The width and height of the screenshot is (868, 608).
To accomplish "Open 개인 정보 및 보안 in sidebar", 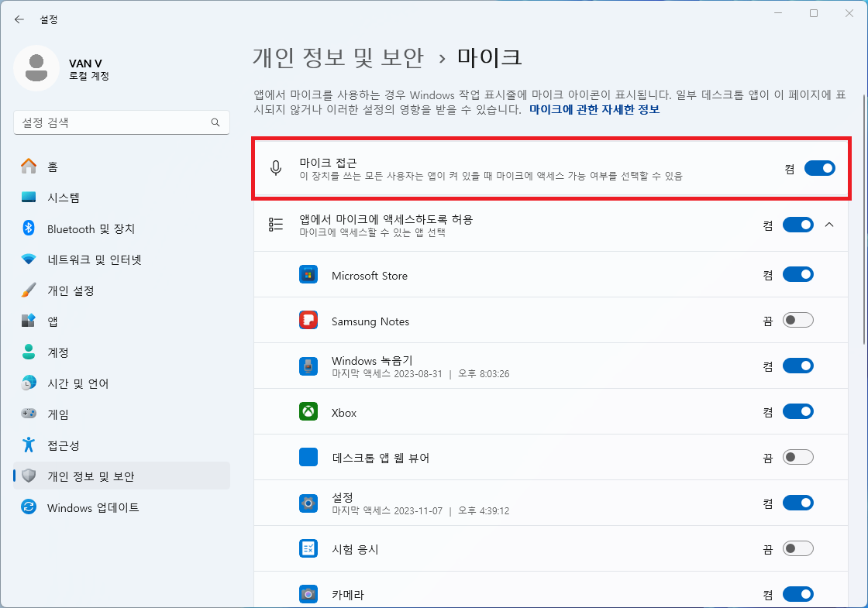I will point(77,476).
